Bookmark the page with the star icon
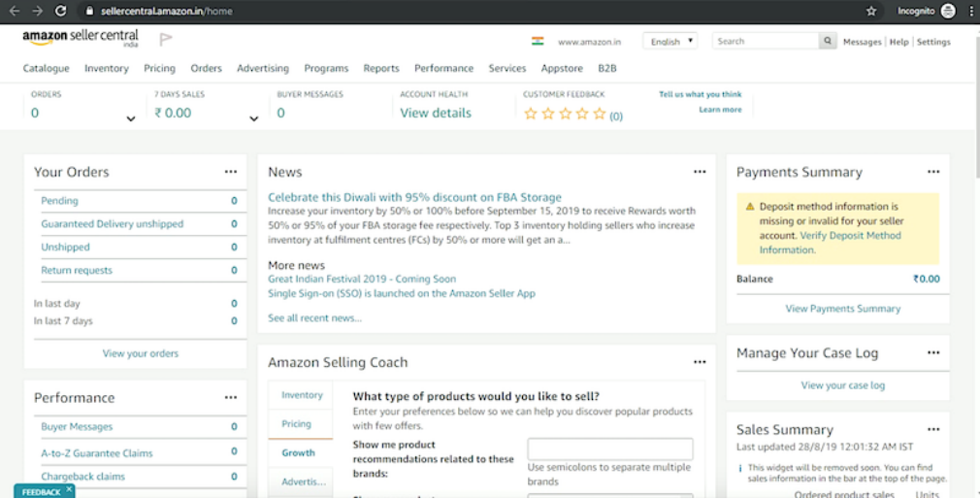 point(871,11)
